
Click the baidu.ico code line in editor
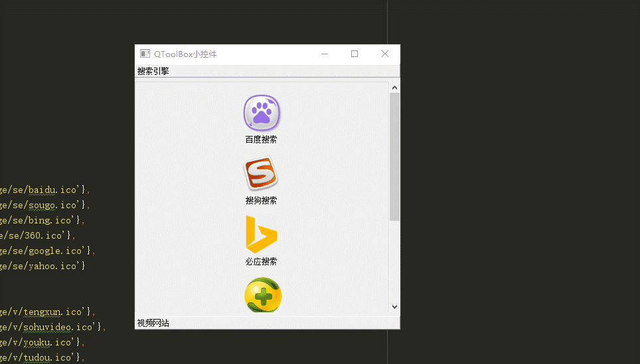coord(45,190)
